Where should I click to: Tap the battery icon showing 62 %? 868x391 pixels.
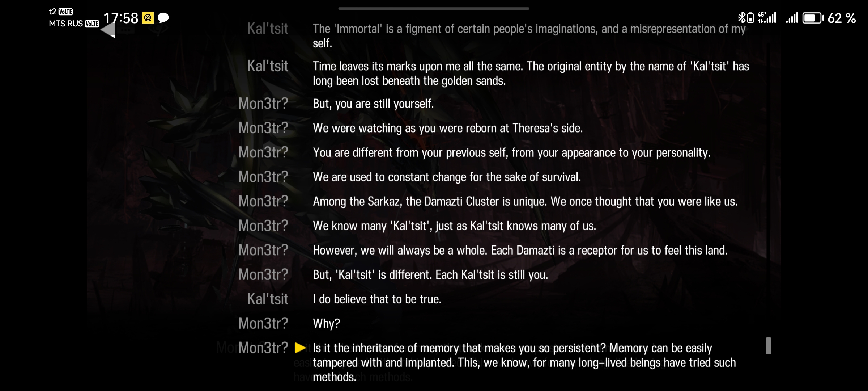pyautogui.click(x=813, y=18)
